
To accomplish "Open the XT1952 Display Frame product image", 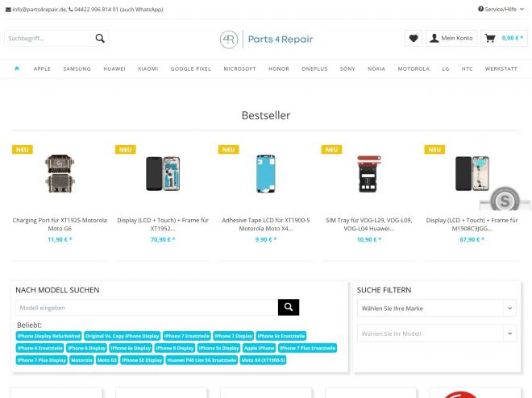I will (x=163, y=174).
